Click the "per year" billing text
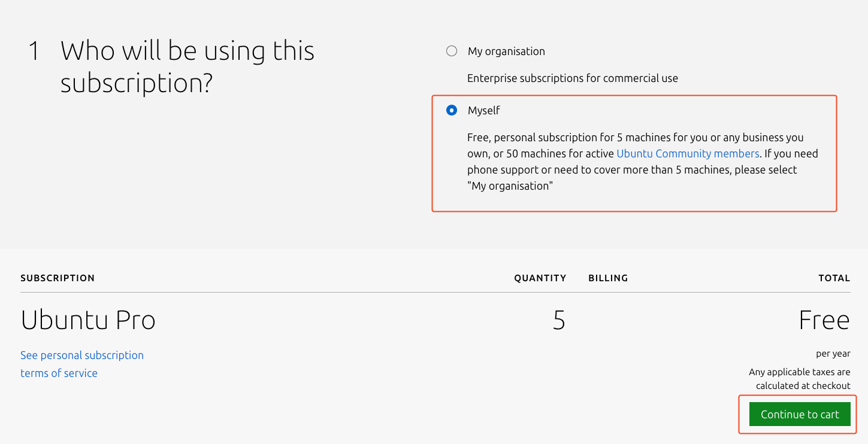The image size is (868, 444). point(833,354)
